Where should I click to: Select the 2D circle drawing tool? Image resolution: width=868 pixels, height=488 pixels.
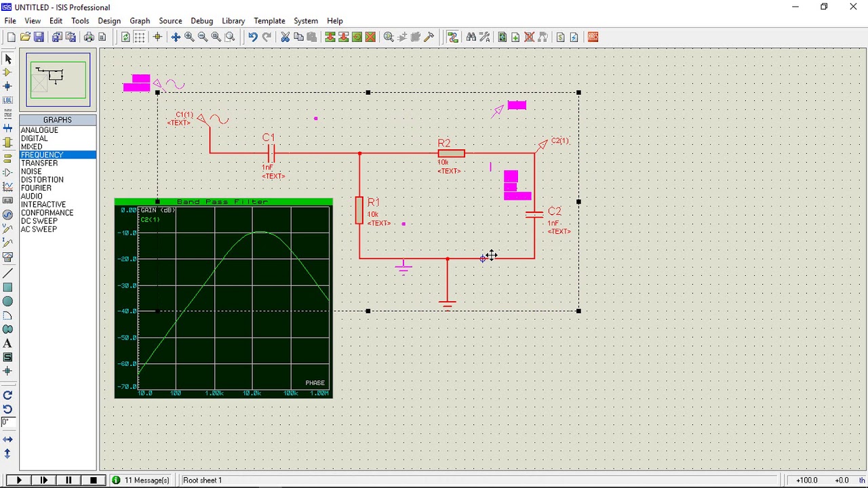[x=7, y=301]
